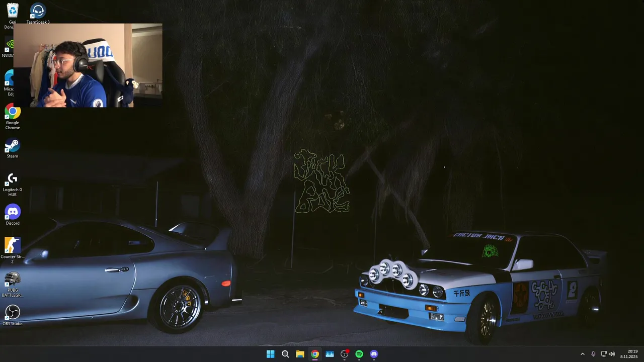The width and height of the screenshot is (644, 362).
Task: Open the Windows Start menu
Action: click(x=270, y=354)
